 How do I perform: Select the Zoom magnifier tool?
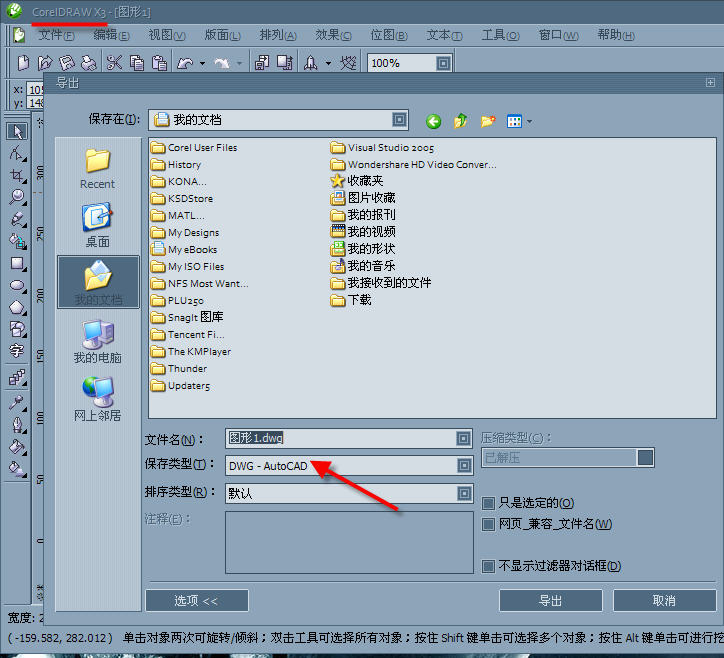point(17,197)
